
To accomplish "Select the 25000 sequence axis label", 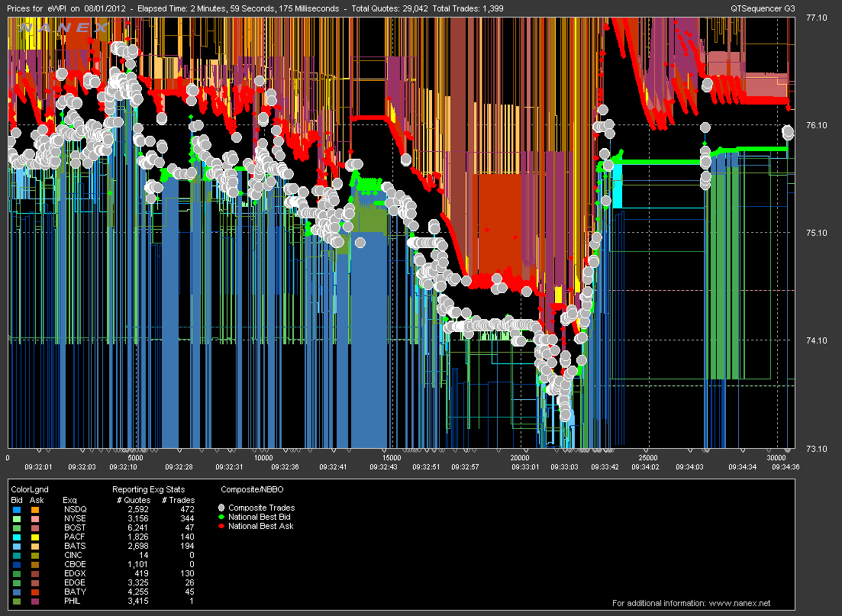I will click(x=648, y=458).
